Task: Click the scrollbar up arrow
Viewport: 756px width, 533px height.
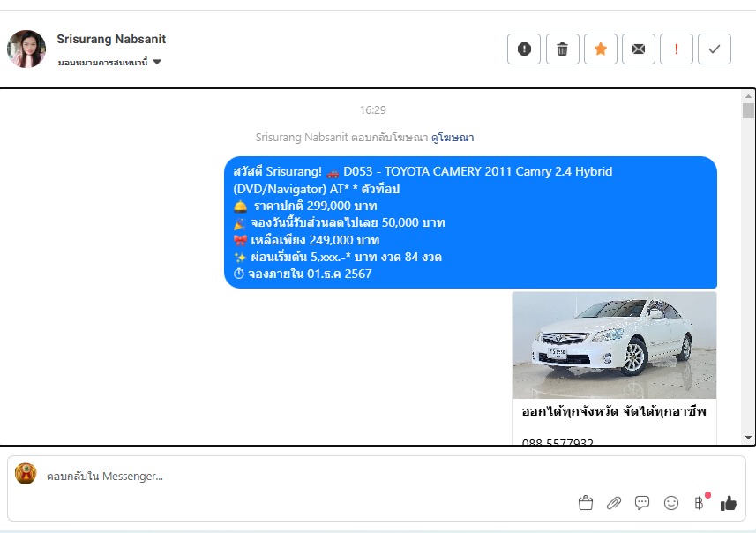Action: tap(748, 96)
